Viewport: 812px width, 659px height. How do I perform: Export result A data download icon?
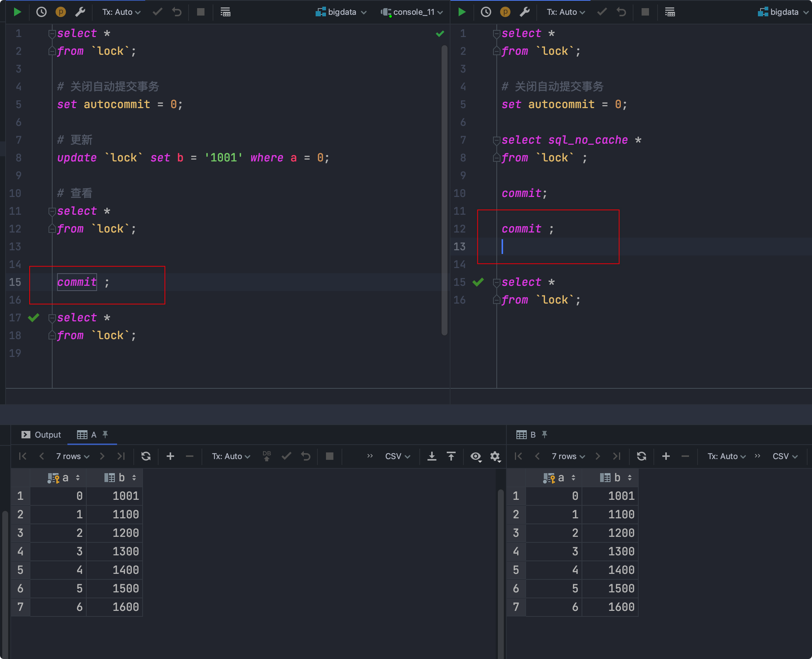(432, 456)
